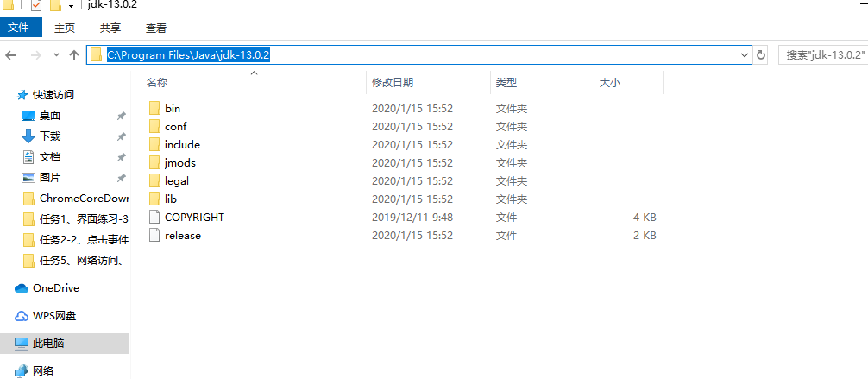Image resolution: width=868 pixels, height=379 pixels.
Task: Click the jmods folder name
Action: 180,163
